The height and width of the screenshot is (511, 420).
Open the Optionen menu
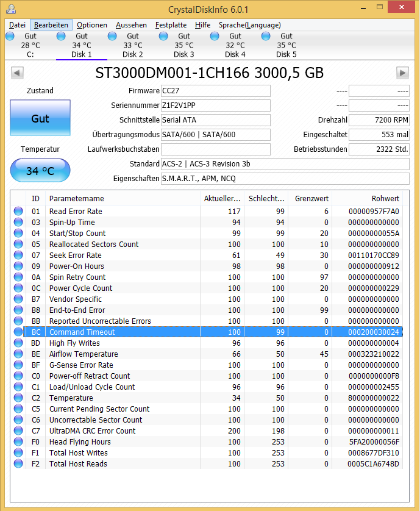tap(92, 25)
